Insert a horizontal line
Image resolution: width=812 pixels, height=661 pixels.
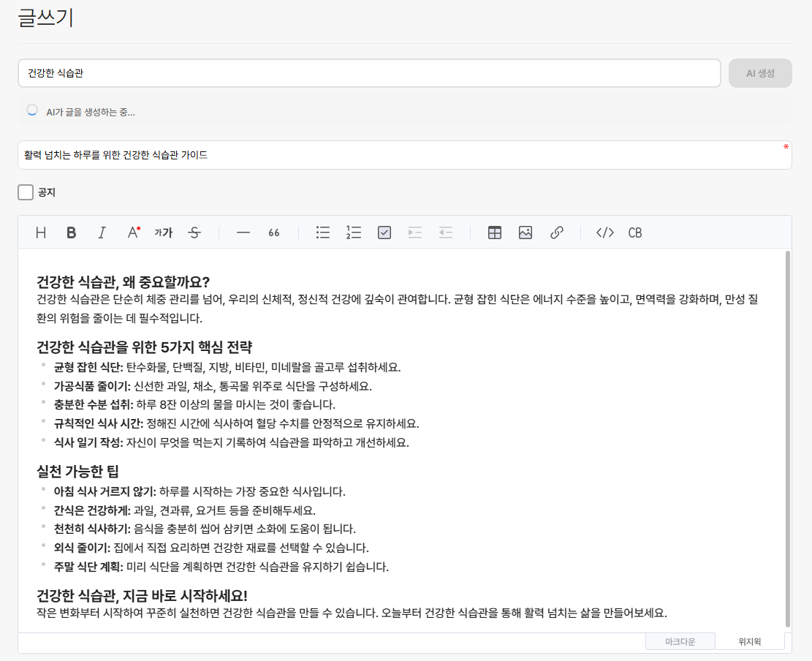[243, 233]
